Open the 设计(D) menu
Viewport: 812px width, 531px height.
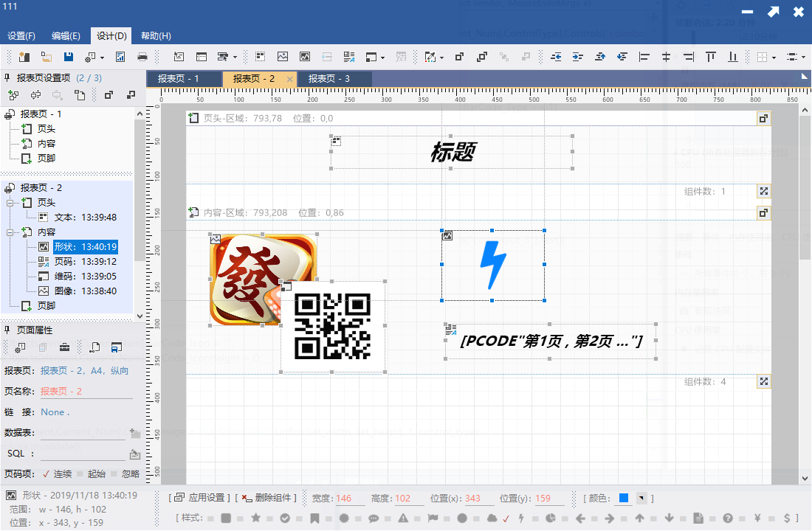coord(111,35)
